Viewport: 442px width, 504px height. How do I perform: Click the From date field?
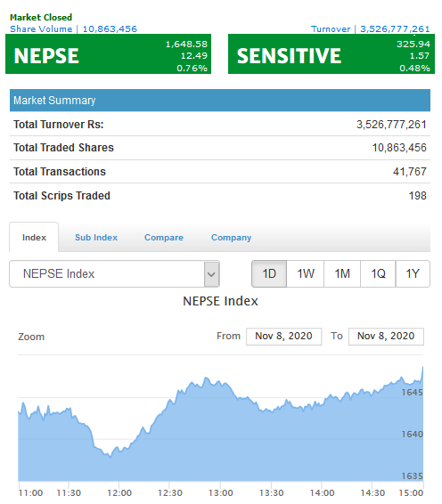pos(283,337)
